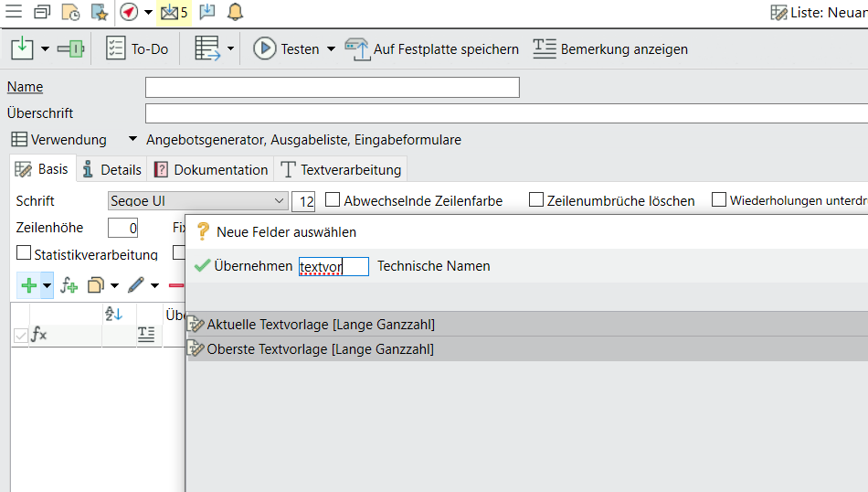Expand the Verwendung dropdown arrow

point(132,140)
